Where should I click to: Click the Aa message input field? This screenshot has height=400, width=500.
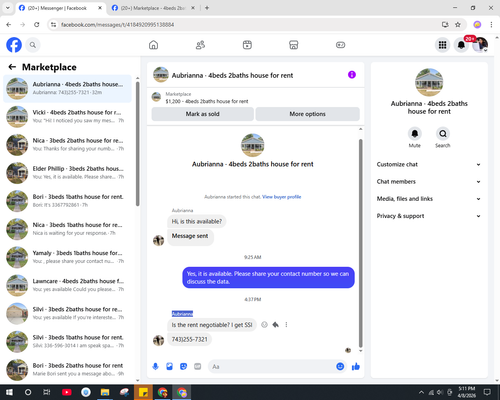click(x=277, y=367)
